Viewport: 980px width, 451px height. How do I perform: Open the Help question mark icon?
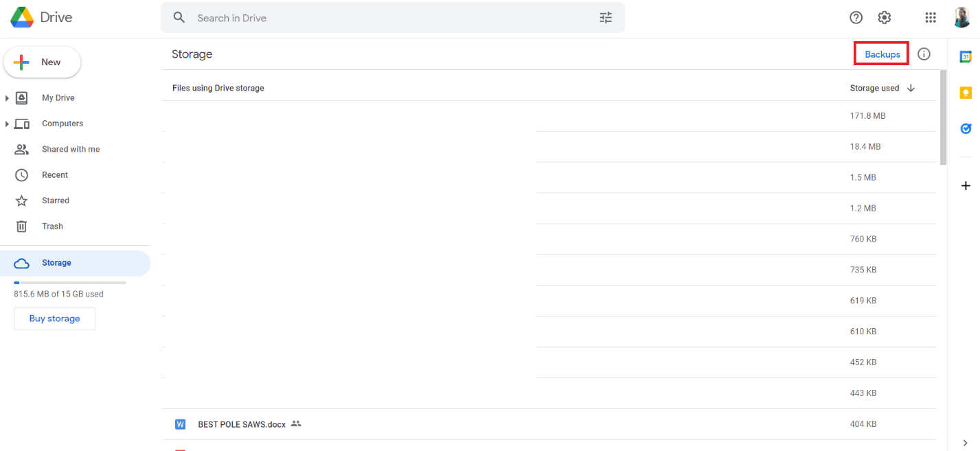[856, 18]
